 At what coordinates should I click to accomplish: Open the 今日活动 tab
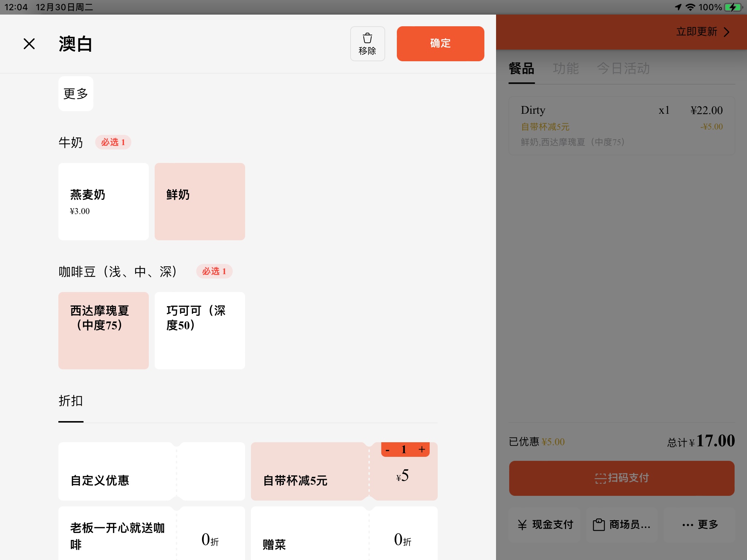623,69
